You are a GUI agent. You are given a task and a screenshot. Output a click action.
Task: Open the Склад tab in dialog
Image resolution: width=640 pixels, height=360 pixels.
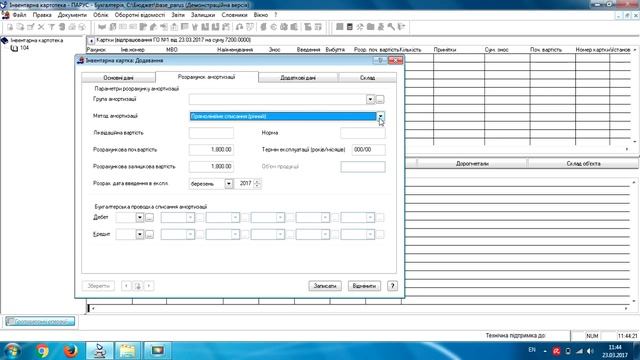pyautogui.click(x=367, y=78)
